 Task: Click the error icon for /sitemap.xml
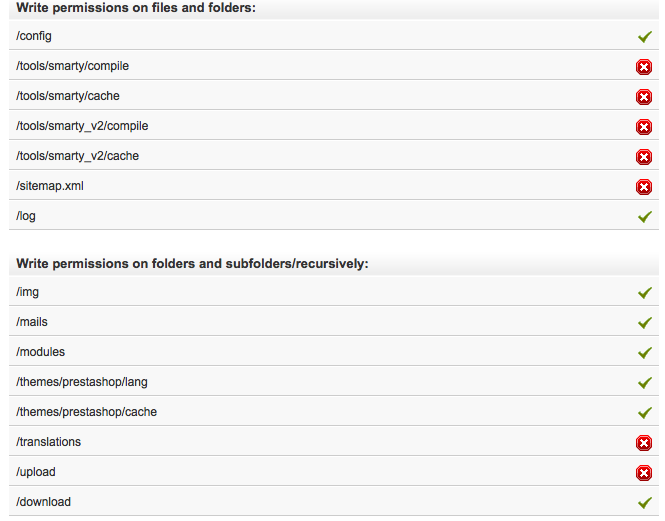(644, 187)
